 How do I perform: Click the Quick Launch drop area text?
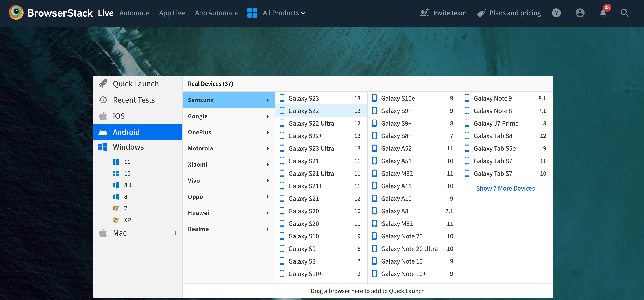point(368,291)
